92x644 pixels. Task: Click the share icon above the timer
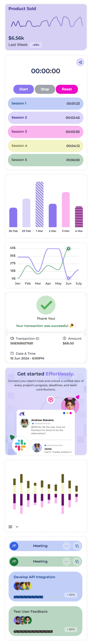pyautogui.click(x=80, y=62)
